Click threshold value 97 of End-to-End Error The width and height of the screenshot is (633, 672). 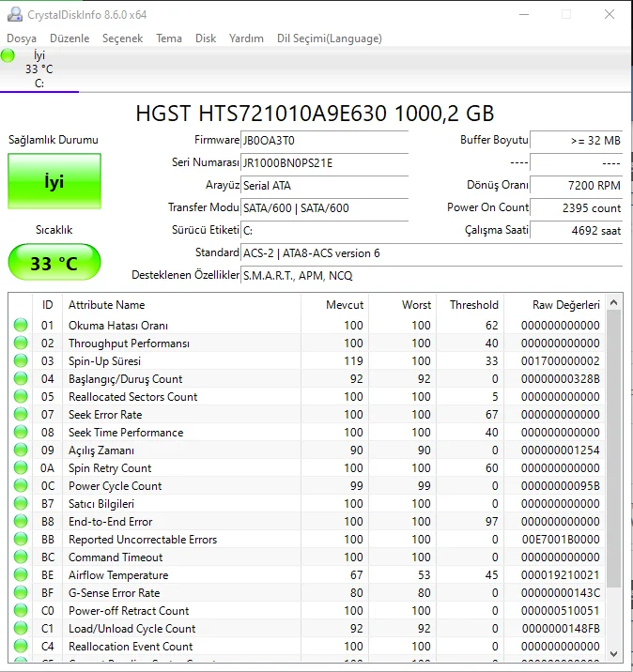(491, 522)
